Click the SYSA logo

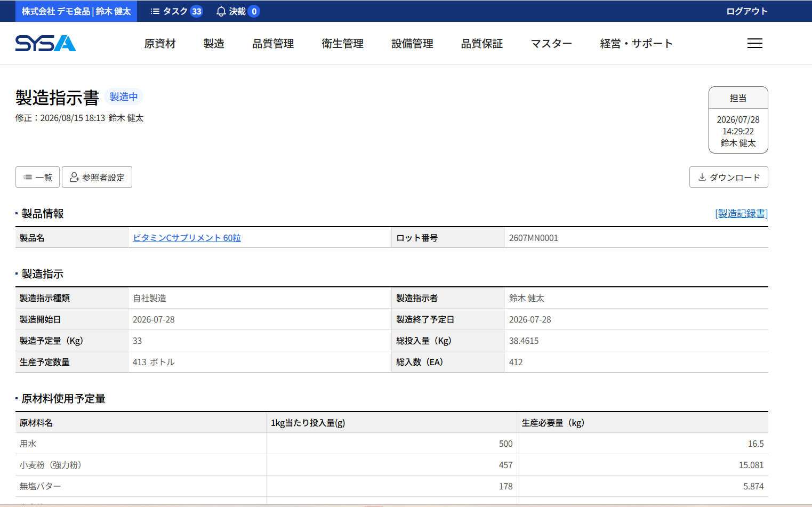46,43
